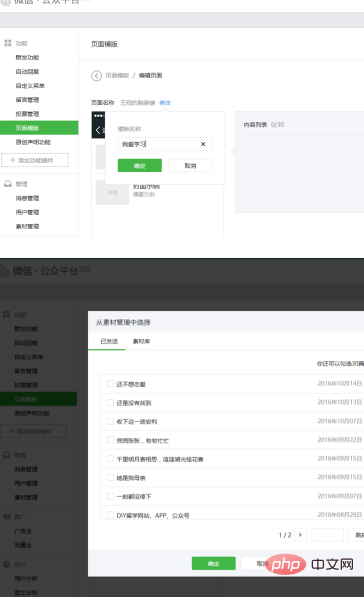Open 消息管理 in the undimmed sidebar
364x597 pixels.
point(27,198)
